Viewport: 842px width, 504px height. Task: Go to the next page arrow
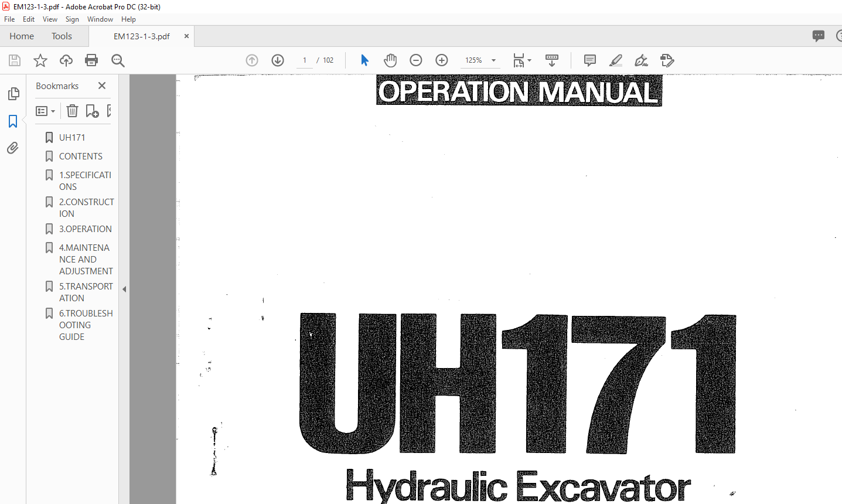pyautogui.click(x=278, y=60)
